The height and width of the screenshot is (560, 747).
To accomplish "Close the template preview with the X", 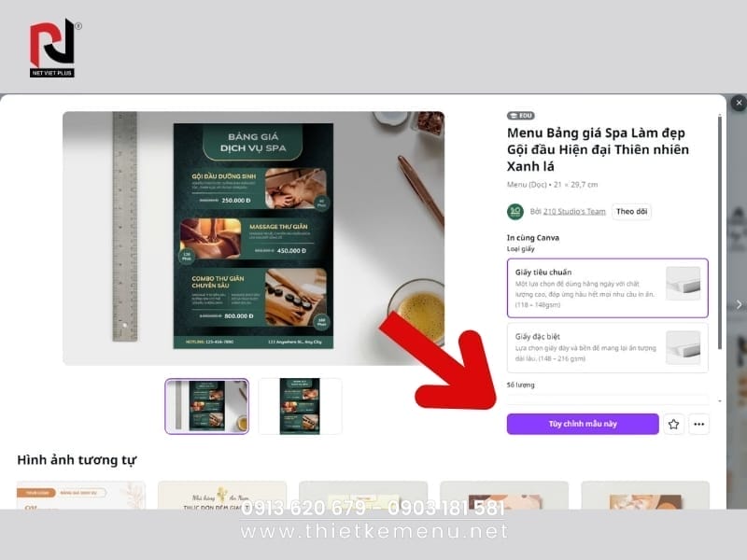I will (739, 103).
